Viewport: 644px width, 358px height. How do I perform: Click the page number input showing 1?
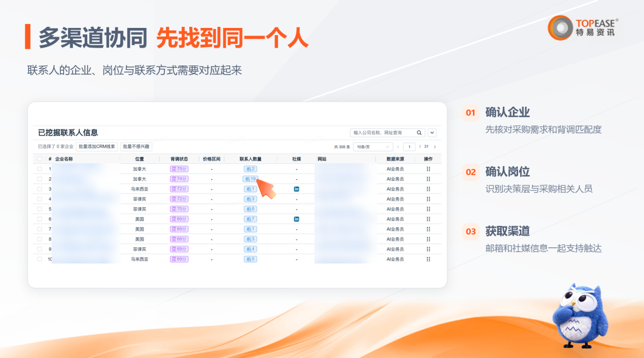[x=410, y=147]
